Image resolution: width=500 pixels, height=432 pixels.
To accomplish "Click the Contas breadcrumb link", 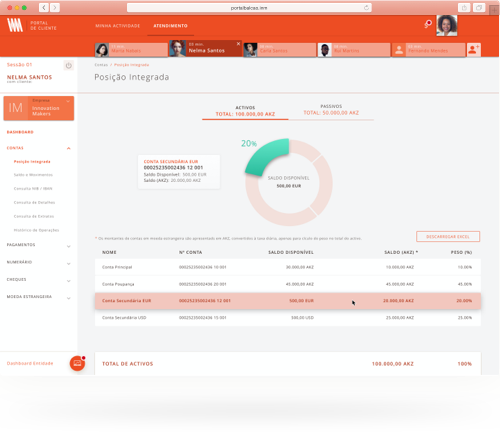I will [x=101, y=65].
